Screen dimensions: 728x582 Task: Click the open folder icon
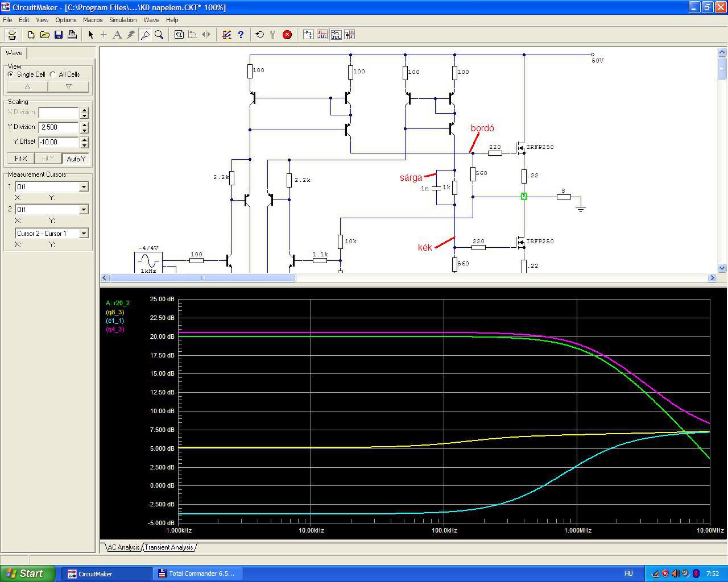(x=45, y=35)
